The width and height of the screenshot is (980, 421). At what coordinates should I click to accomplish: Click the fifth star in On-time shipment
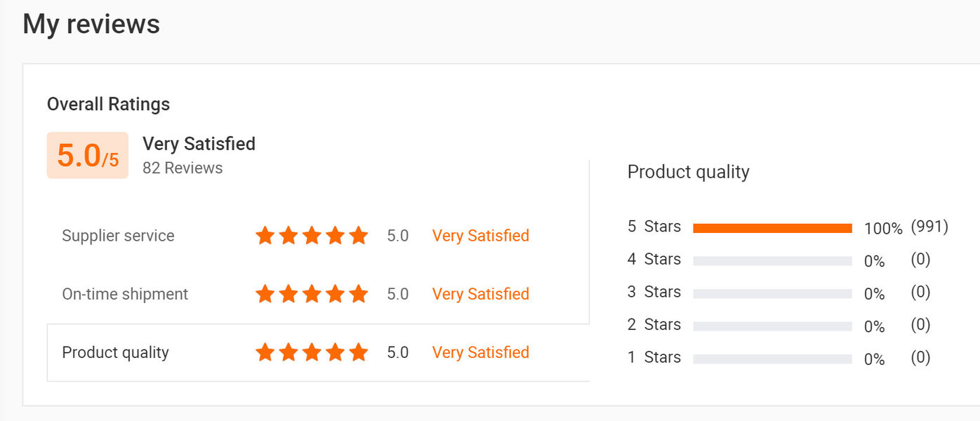click(359, 294)
